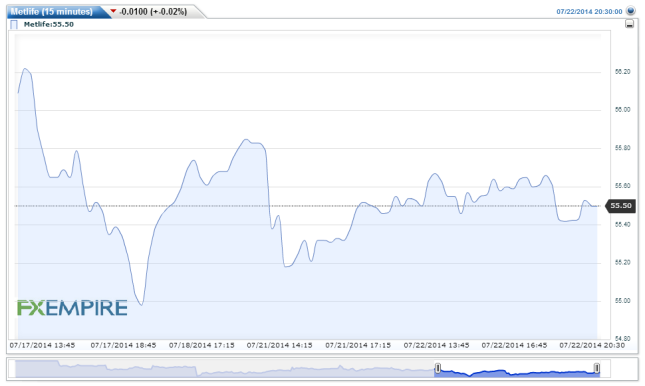Screen dimensions: 645x386
Task: Click the 55.00 price axis label
Action: click(622, 301)
